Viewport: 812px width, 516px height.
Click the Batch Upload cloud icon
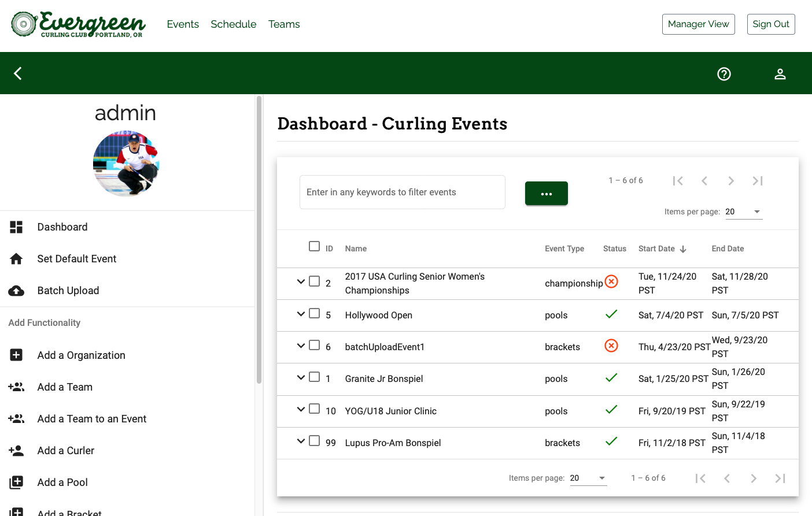[x=16, y=290]
